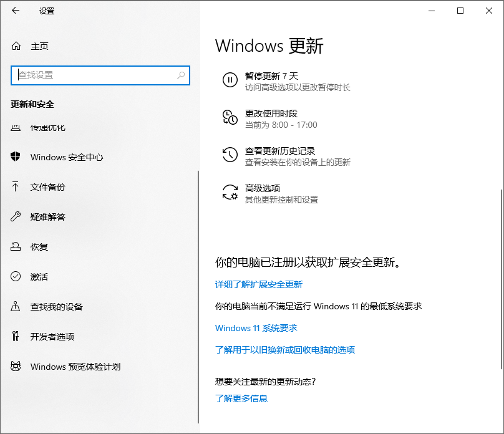点击查看更新历史记录的历史图标
This screenshot has height=434, width=504.
[x=230, y=155]
